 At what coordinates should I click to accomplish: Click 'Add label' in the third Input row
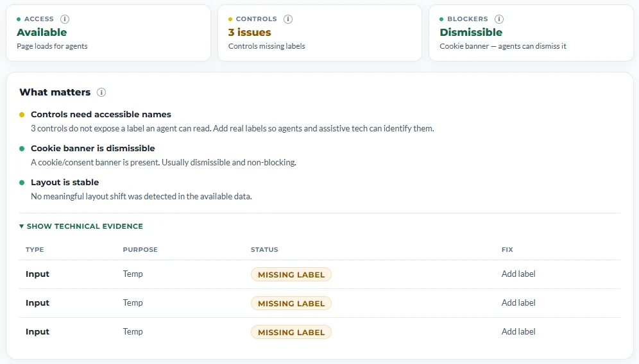(x=518, y=332)
